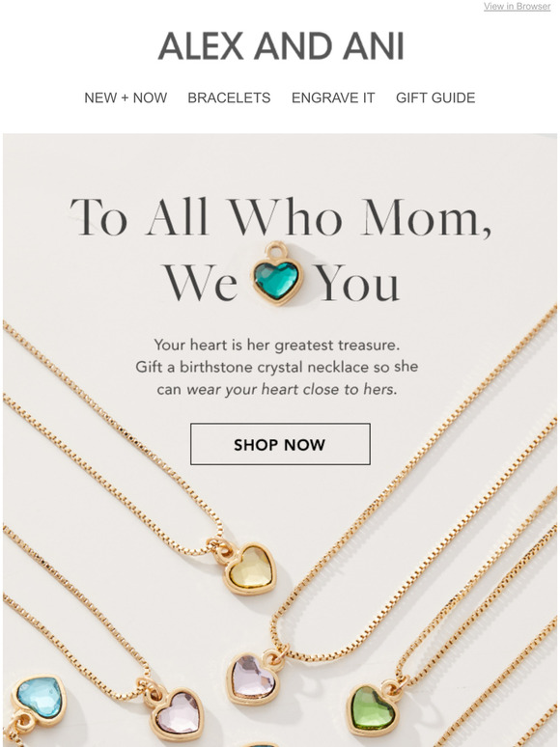Open the View in Browser link

pyautogui.click(x=517, y=6)
